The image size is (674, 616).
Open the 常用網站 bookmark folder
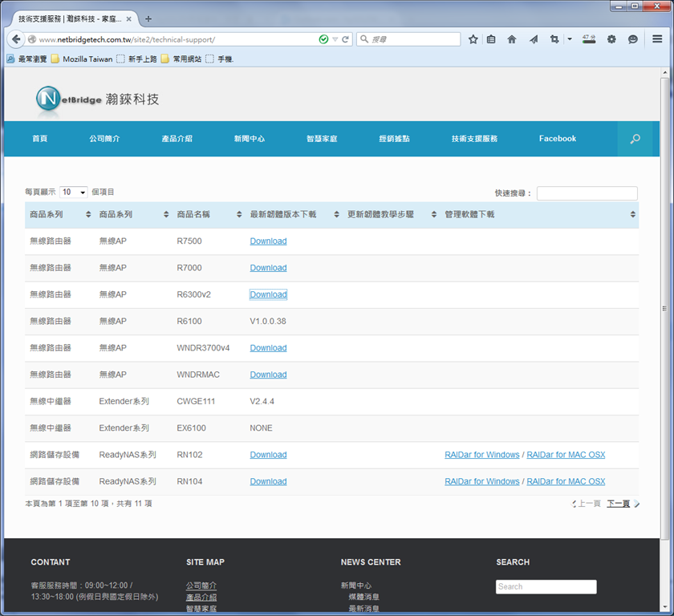181,59
